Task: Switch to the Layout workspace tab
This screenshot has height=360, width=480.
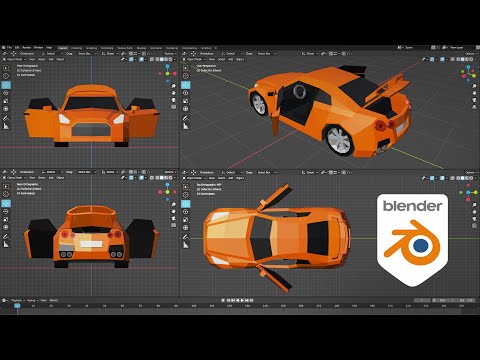Action: coord(63,48)
